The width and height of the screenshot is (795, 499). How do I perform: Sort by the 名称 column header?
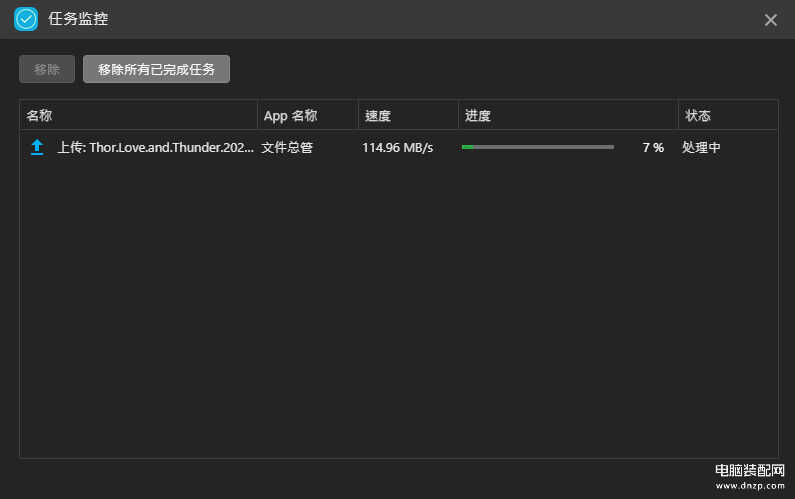click(x=139, y=116)
